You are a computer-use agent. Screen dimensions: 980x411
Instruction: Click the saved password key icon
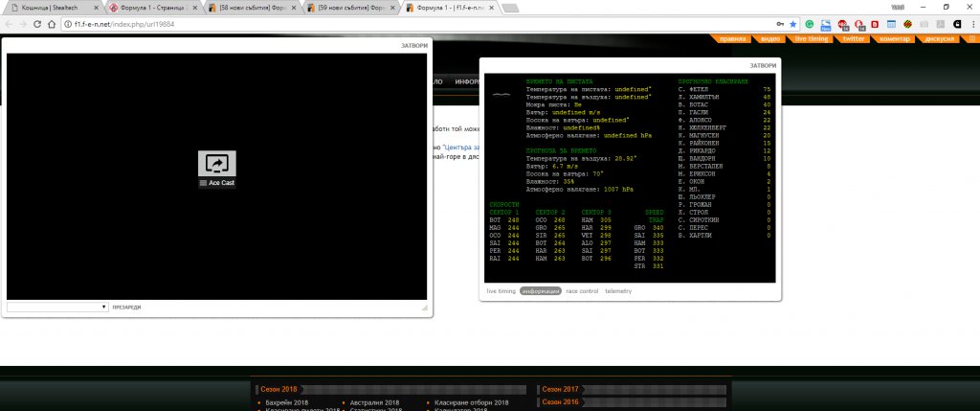780,24
